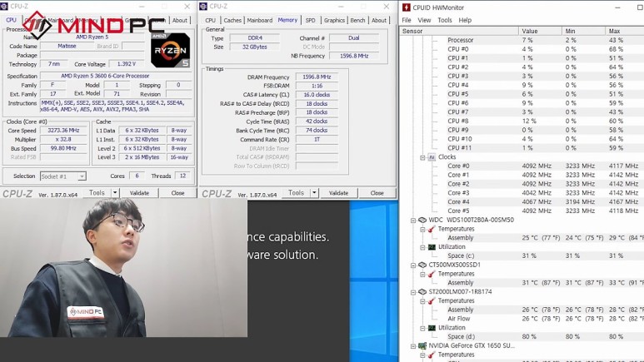This screenshot has height=362, width=644.
Task: Collapse the Clocks node in HWMonitor
Action: click(x=422, y=157)
